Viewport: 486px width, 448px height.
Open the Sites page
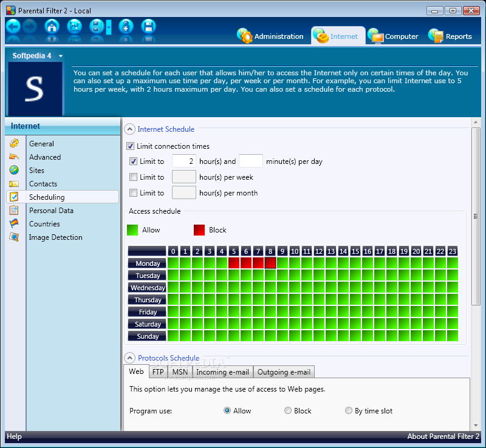pyautogui.click(x=36, y=171)
